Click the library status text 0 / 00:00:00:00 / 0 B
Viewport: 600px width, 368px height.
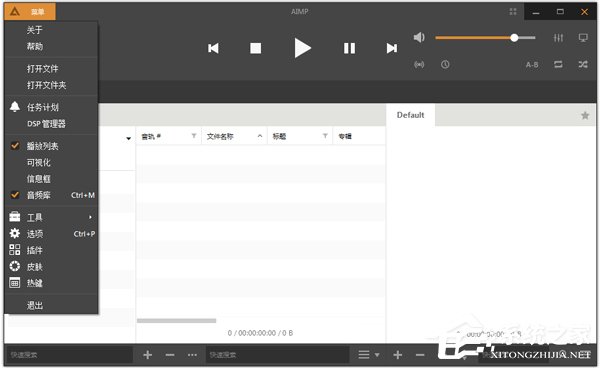(x=260, y=333)
